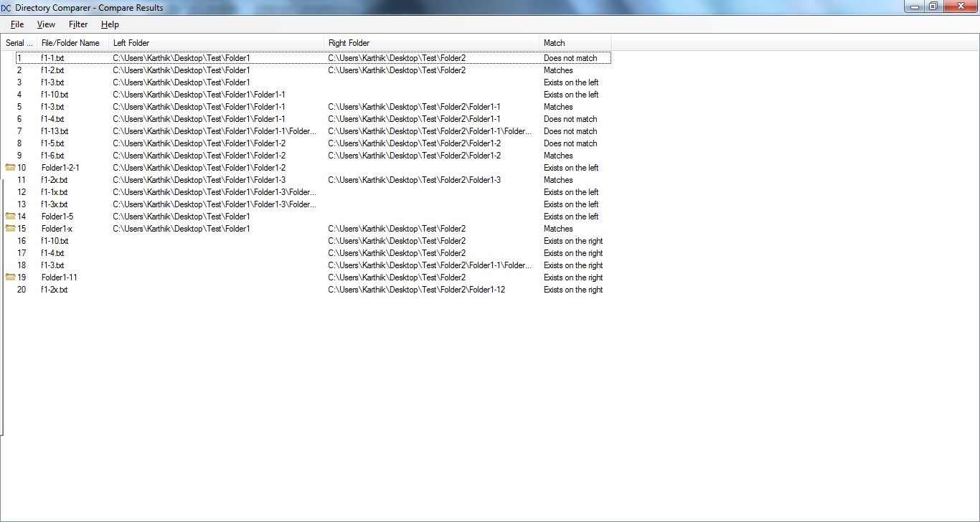Close the Directory Comparer window
Image resolution: width=980 pixels, height=522 pixels.
[960, 6]
